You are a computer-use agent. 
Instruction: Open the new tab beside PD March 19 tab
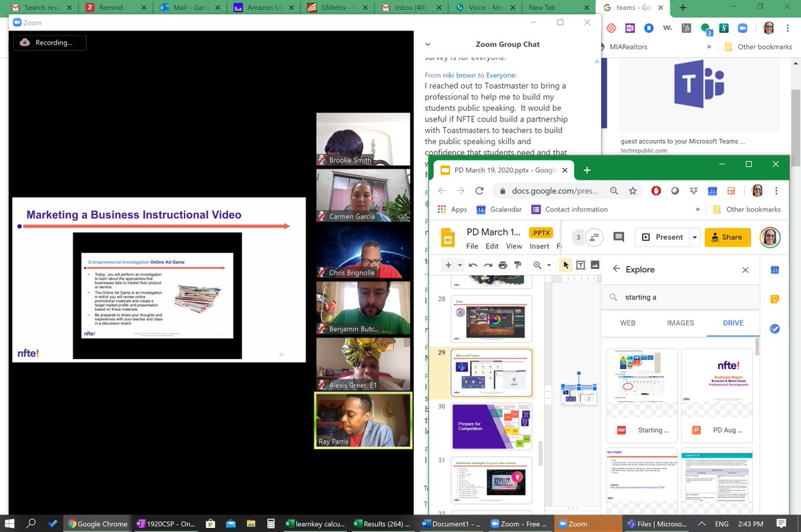tap(587, 170)
